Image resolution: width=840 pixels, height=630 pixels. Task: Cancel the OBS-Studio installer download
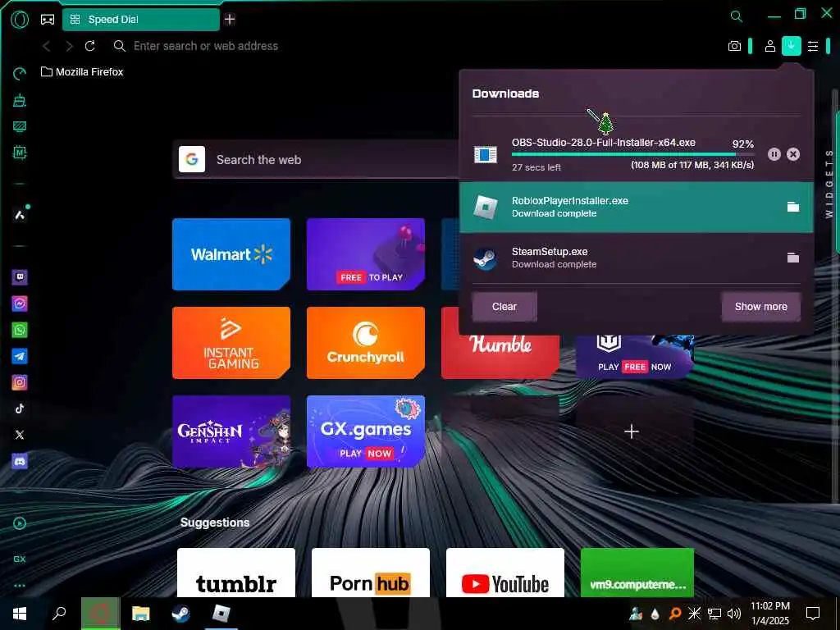pyautogui.click(x=793, y=154)
